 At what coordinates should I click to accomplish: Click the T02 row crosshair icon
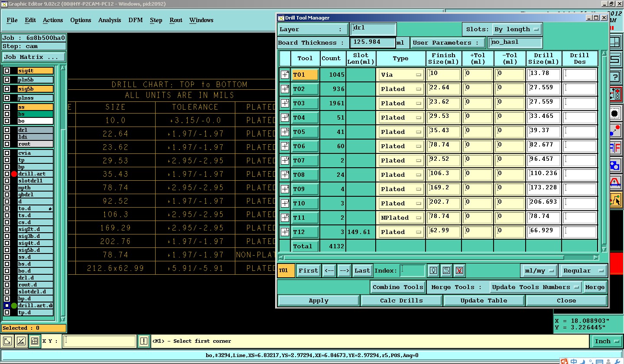[285, 89]
